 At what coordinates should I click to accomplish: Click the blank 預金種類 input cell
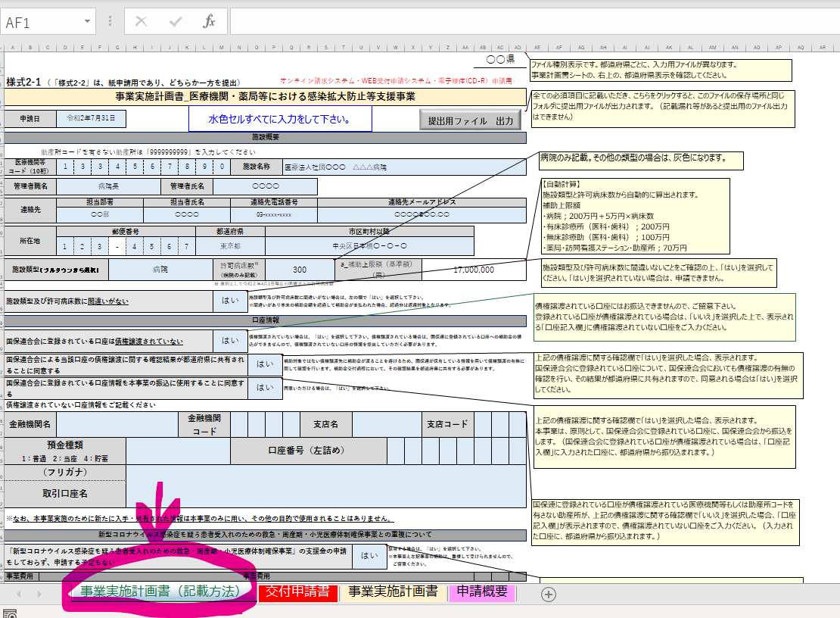point(179,451)
